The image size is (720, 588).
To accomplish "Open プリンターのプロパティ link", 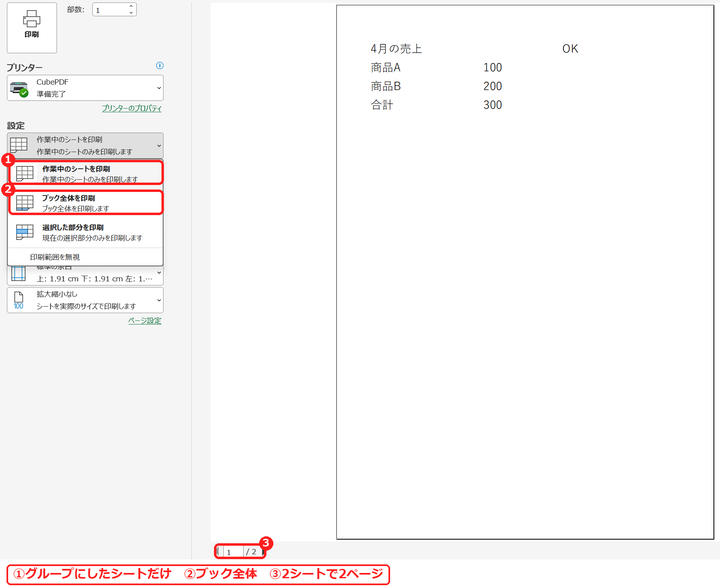I will pyautogui.click(x=131, y=108).
